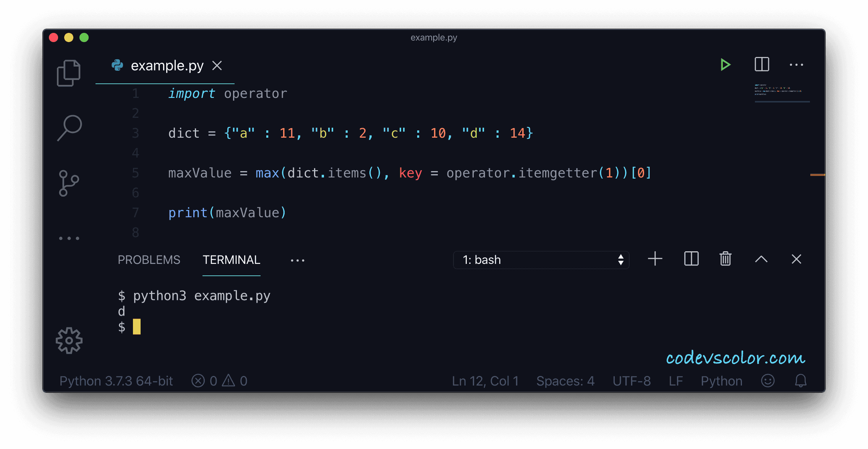This screenshot has width=868, height=449.
Task: Click the feedback smiley icon
Action: point(768,381)
